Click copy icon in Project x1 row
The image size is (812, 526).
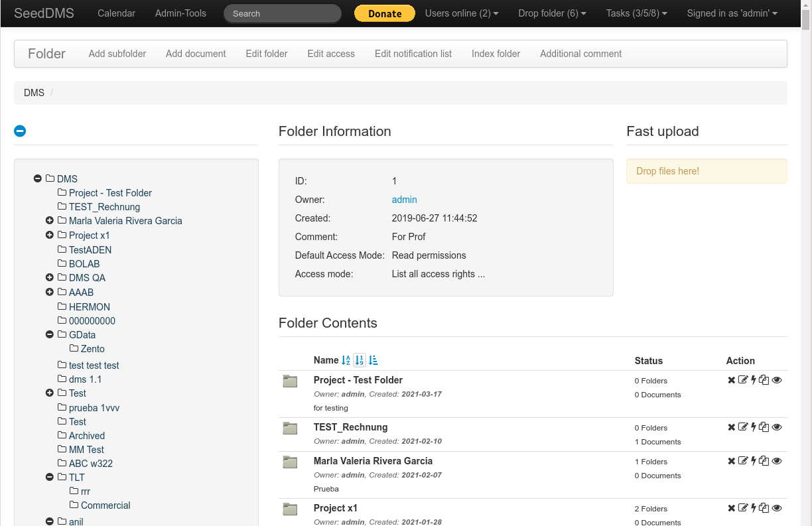(x=764, y=508)
